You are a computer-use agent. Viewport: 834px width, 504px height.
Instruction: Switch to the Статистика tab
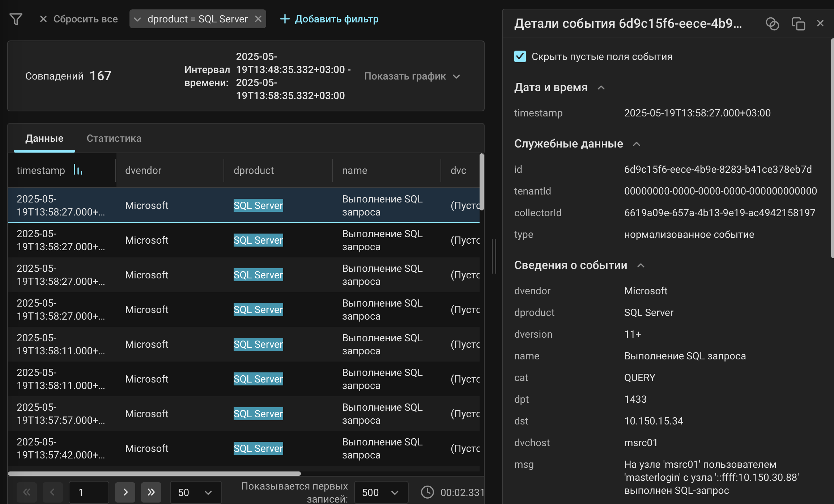point(114,138)
